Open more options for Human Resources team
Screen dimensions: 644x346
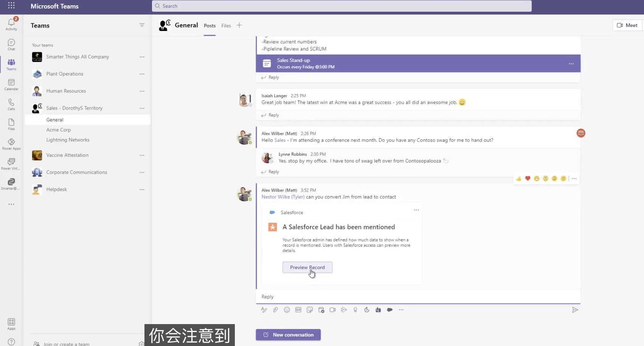pyautogui.click(x=142, y=91)
